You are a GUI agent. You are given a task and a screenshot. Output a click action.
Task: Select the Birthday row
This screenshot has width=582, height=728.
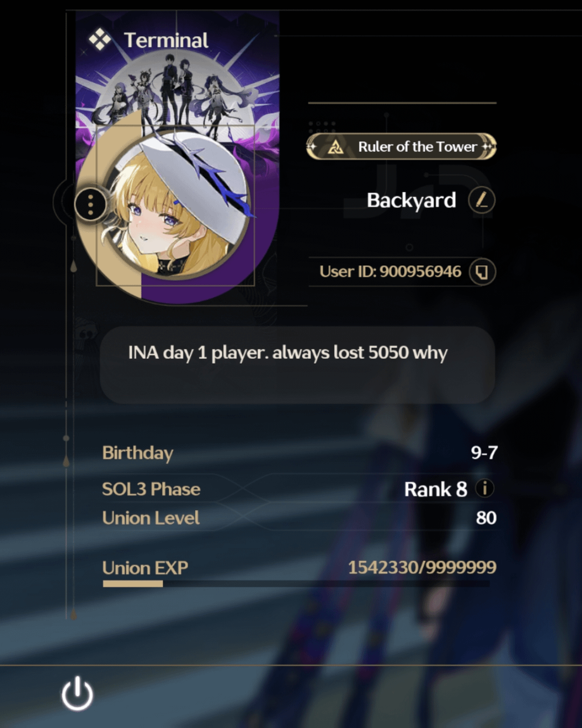pos(300,453)
